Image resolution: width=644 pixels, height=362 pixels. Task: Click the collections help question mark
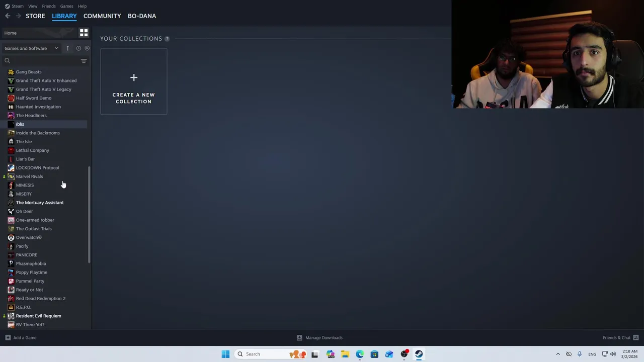167,39
